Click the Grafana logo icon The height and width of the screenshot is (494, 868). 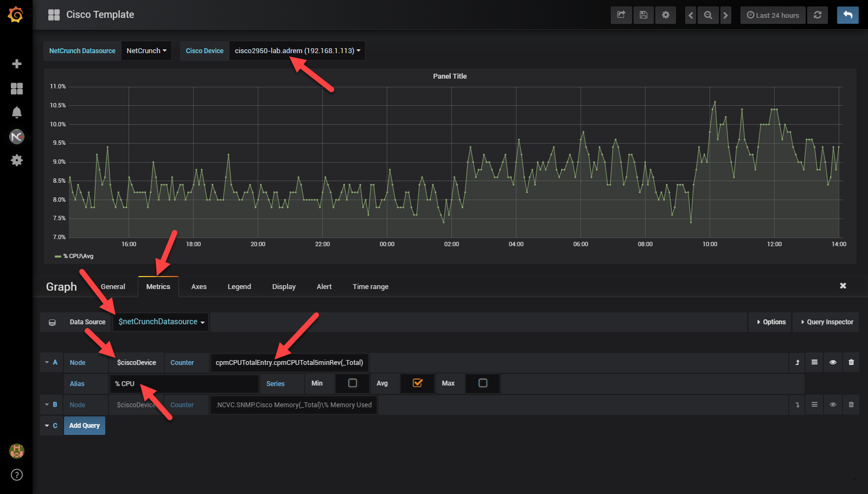click(16, 15)
